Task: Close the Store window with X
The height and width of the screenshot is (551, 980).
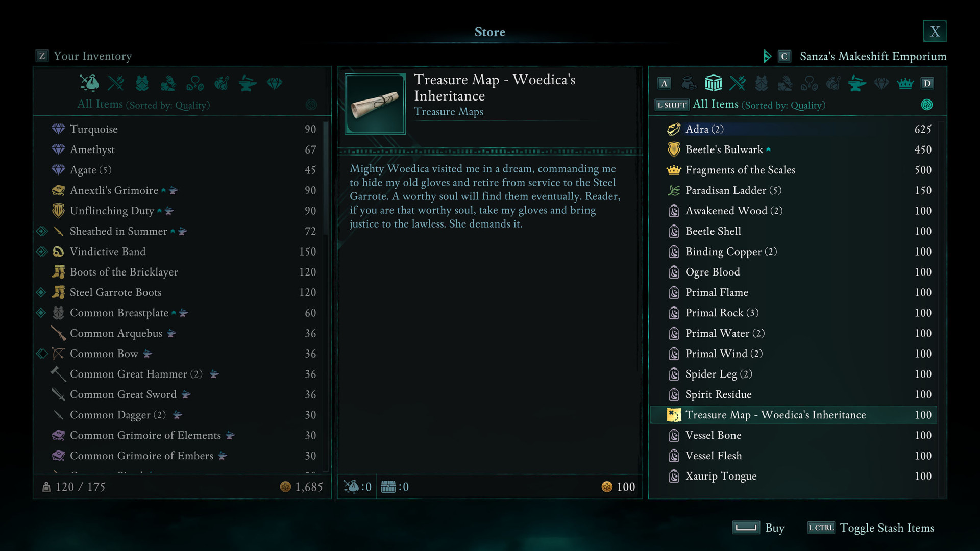Action: (x=935, y=31)
